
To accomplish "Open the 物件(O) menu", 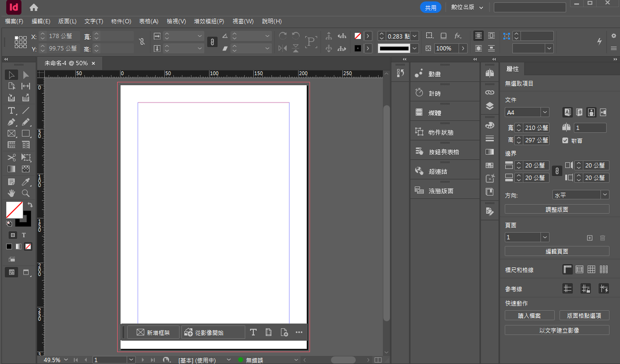I will [x=121, y=21].
